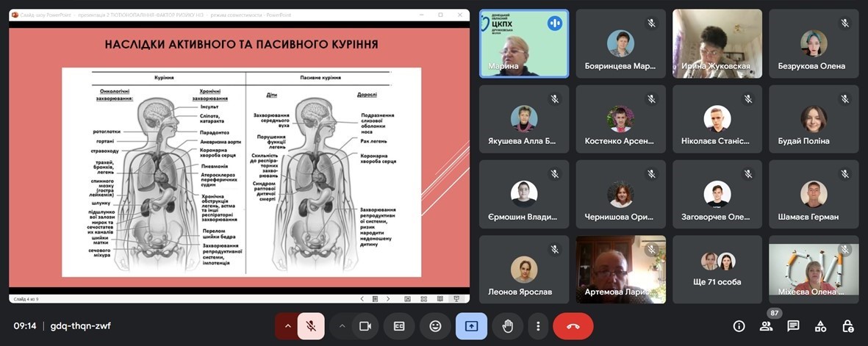
Task: Turn on the camera
Action: [365, 326]
